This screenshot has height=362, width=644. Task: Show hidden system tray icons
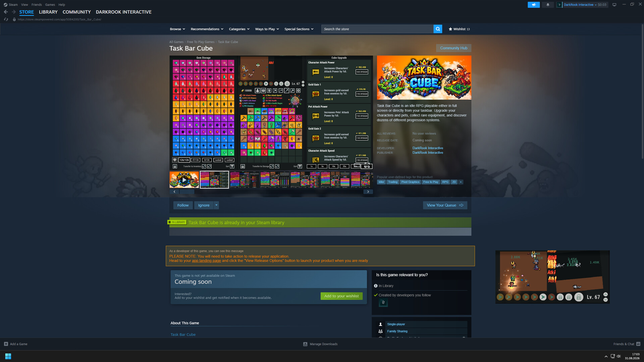[x=606, y=357]
